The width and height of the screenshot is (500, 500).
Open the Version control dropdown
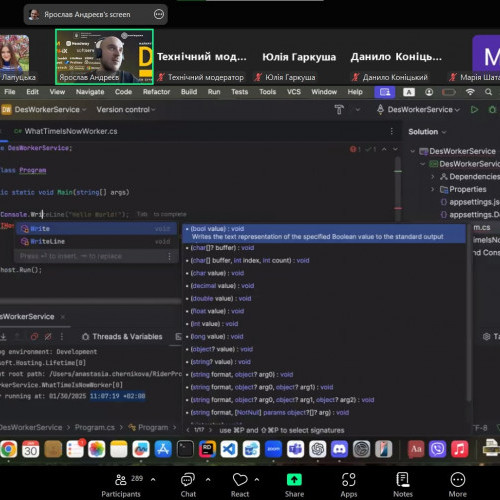(x=126, y=109)
